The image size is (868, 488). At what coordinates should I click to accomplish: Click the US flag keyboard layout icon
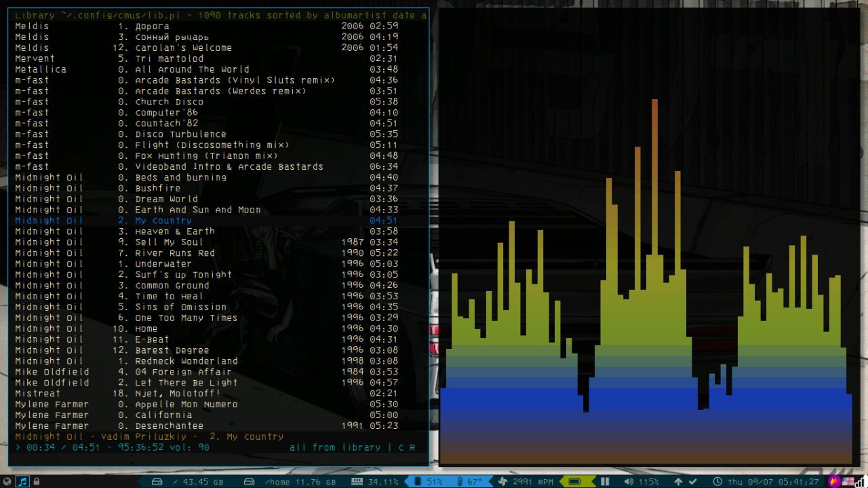click(x=848, y=481)
